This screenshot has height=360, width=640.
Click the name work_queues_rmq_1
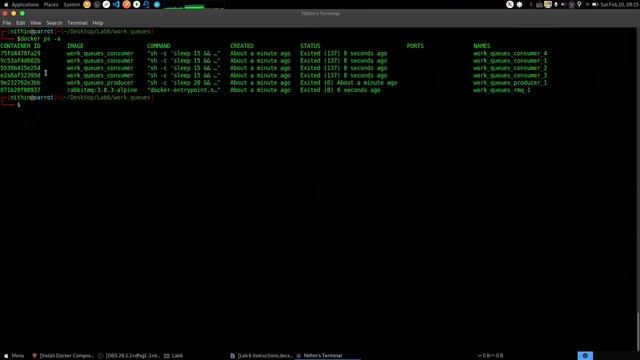tap(502, 90)
